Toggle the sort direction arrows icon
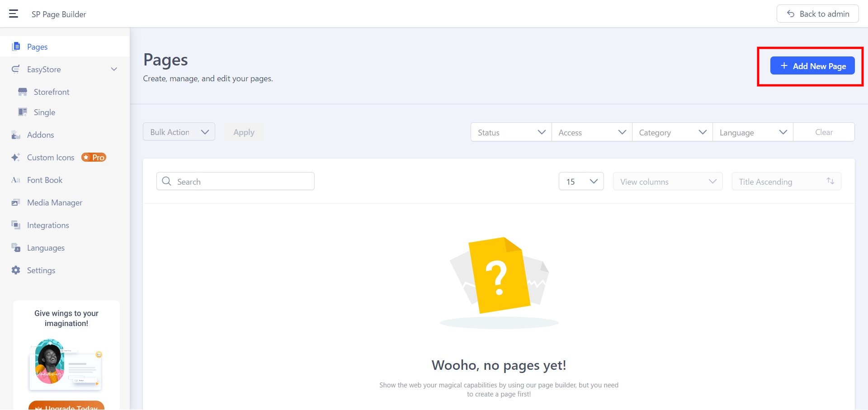Screen dimensions: 868x410 point(830,181)
